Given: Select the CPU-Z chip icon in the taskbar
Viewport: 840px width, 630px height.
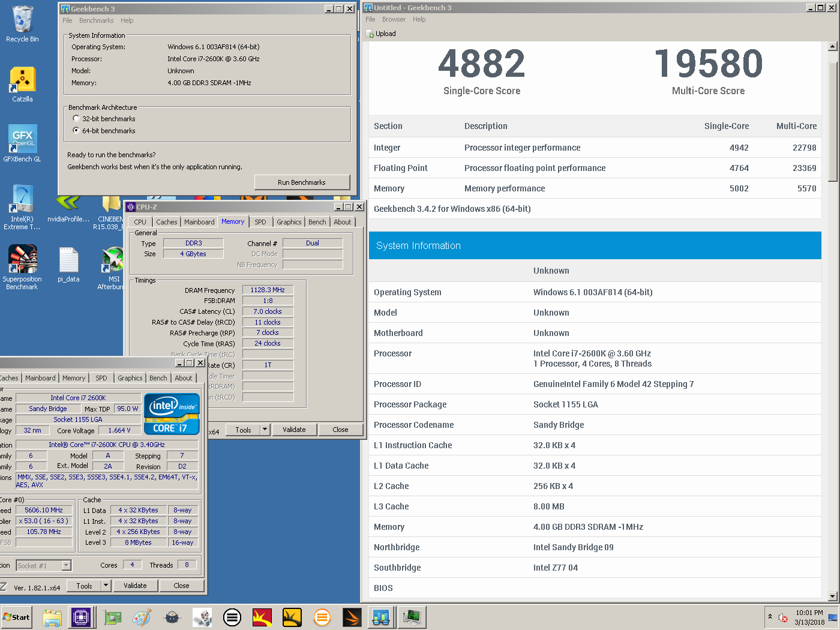Looking at the screenshot, I should pos(81,617).
